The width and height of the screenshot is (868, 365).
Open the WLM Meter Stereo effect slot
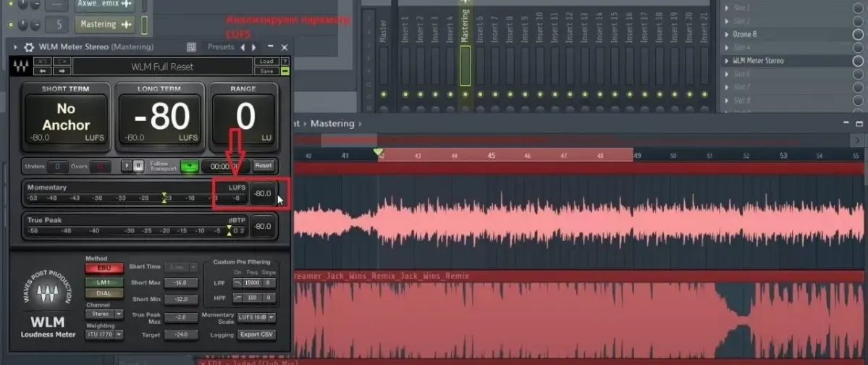[758, 61]
